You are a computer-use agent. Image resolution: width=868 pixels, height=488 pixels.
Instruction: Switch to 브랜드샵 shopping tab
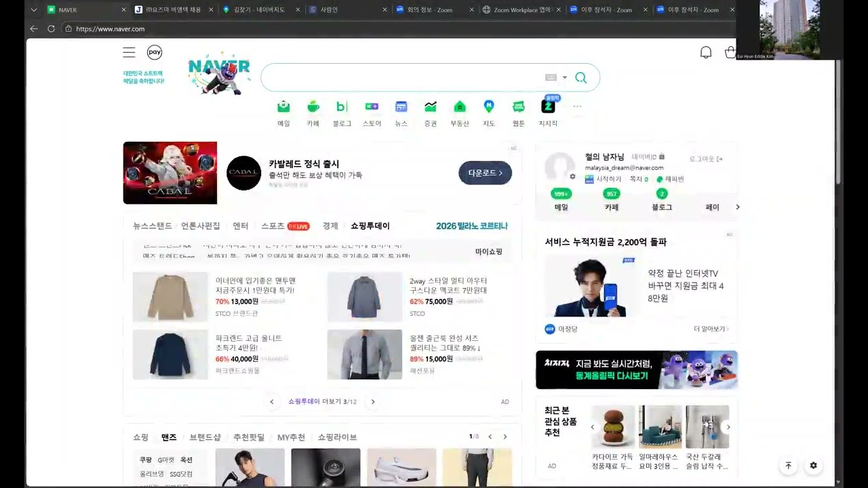205,437
